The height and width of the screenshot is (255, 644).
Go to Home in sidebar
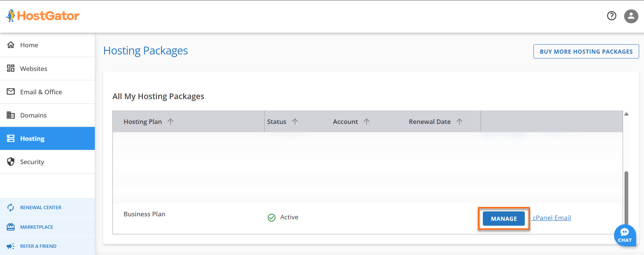coord(47,45)
